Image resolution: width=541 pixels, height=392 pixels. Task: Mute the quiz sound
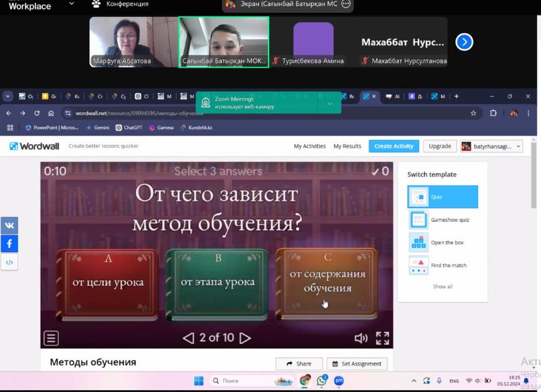(361, 338)
